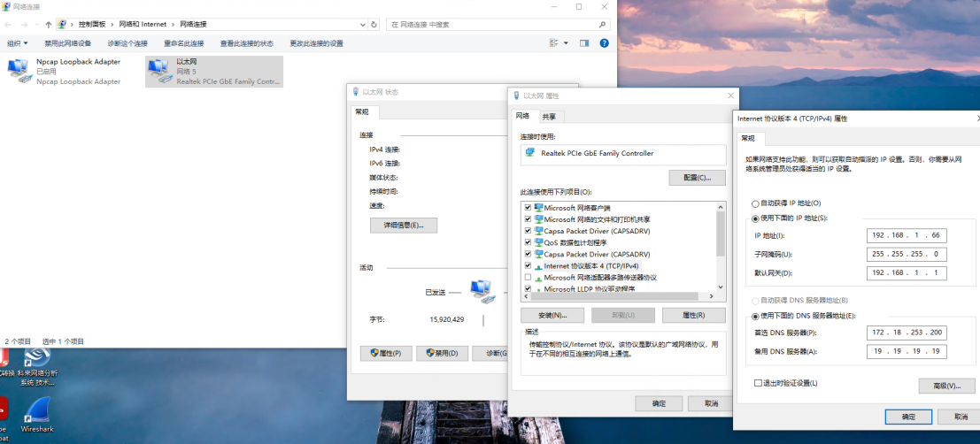Expand recent locations dropdown arrow
Image resolution: width=980 pixels, height=444 pixels.
click(x=36, y=25)
